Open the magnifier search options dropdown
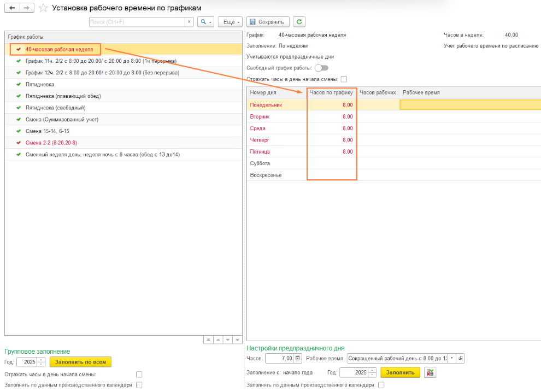The height and width of the screenshot is (392, 541). (205, 22)
